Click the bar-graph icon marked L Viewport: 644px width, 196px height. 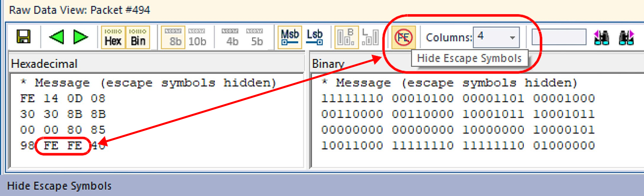coord(370,37)
